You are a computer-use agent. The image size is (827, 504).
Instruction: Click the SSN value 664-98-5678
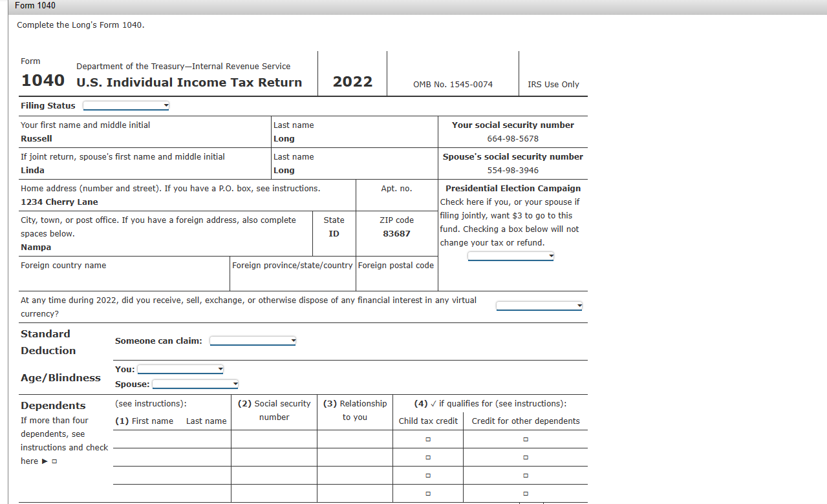pyautogui.click(x=513, y=139)
